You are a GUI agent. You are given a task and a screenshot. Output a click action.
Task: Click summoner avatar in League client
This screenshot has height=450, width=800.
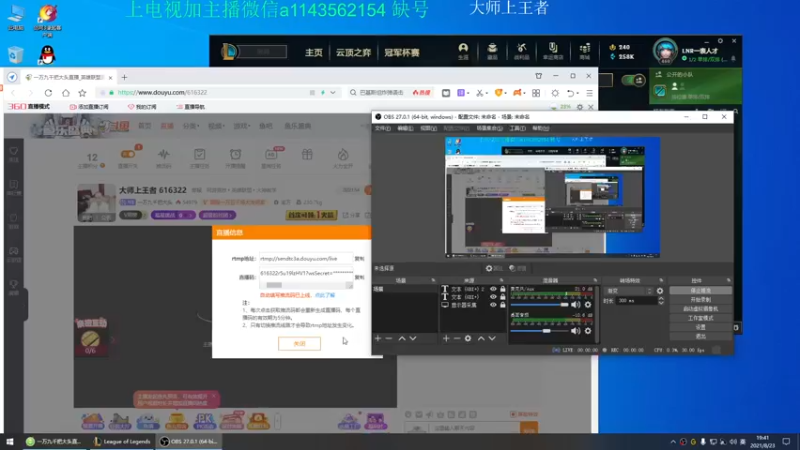[x=665, y=51]
